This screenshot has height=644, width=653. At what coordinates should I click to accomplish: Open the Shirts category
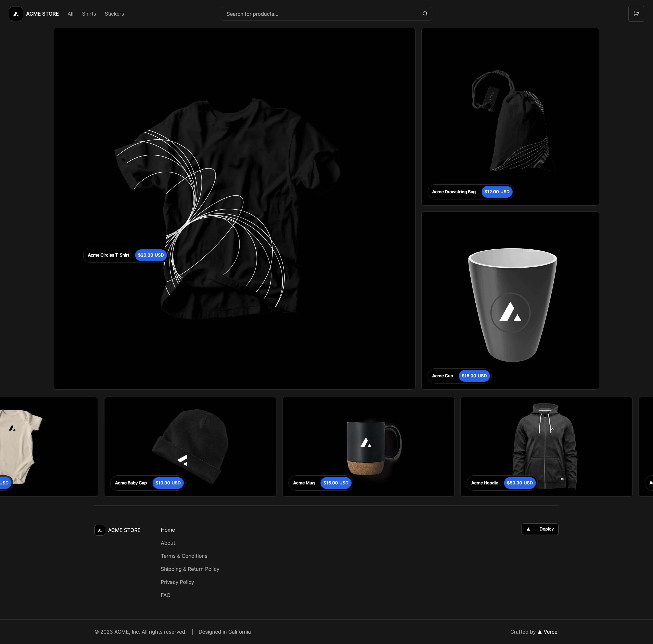point(89,14)
